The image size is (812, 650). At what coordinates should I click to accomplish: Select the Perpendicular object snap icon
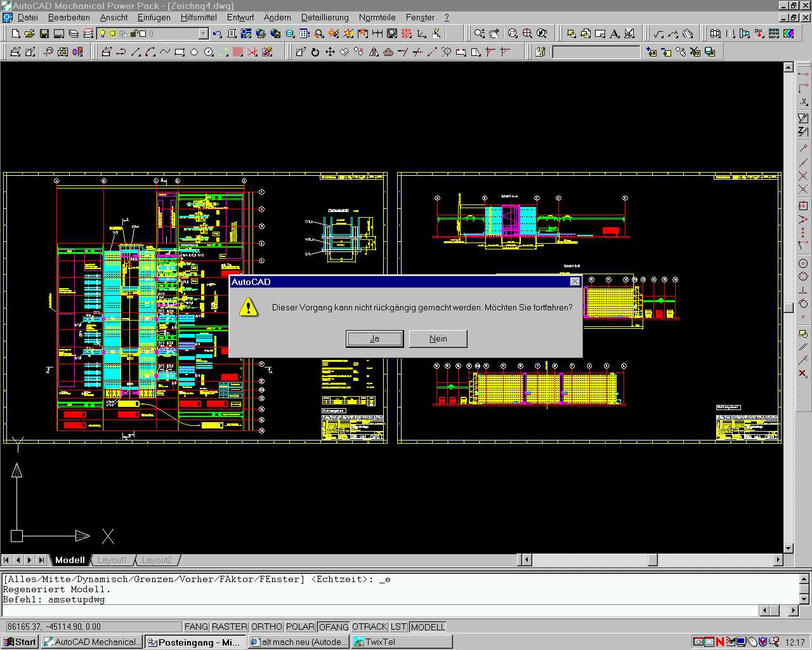(803, 290)
